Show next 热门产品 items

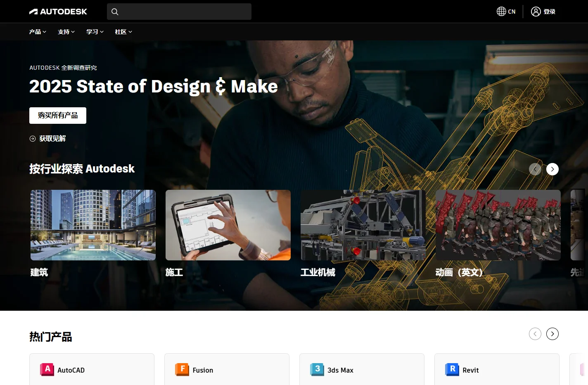pos(552,334)
